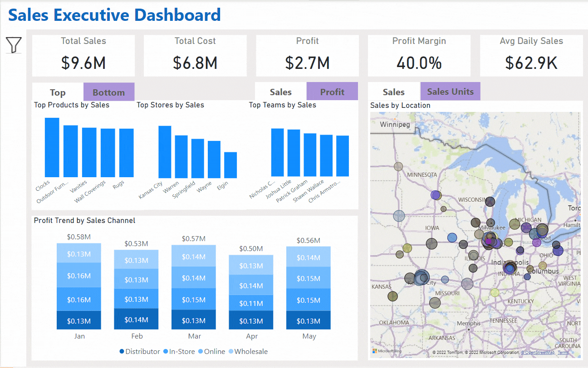Select the April $0.11M Online segment
Image resolution: width=588 pixels, height=368 pixels.
251,303
